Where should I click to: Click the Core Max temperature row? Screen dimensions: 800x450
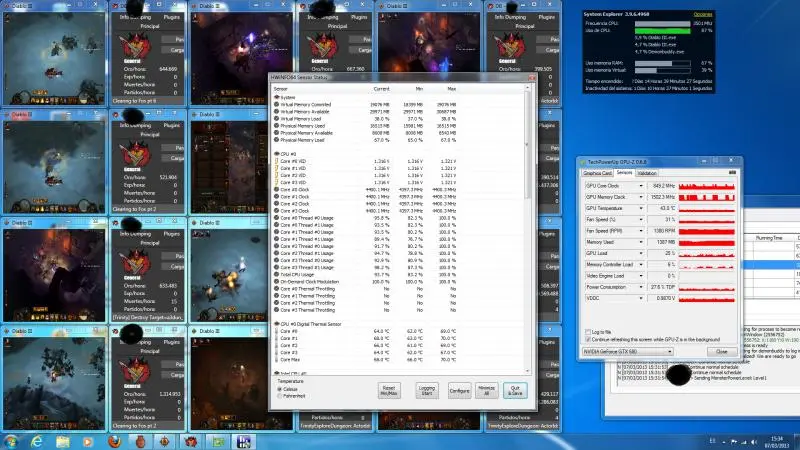[365, 360]
